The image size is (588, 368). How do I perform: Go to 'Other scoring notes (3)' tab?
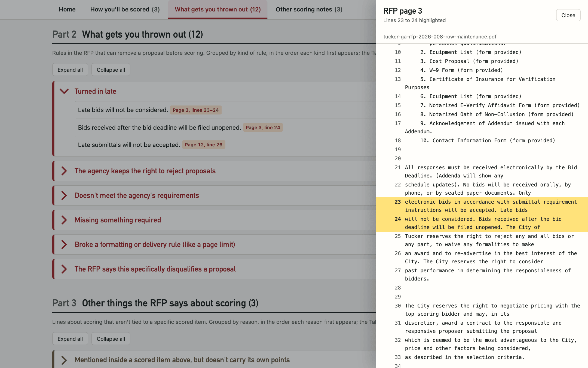(309, 9)
